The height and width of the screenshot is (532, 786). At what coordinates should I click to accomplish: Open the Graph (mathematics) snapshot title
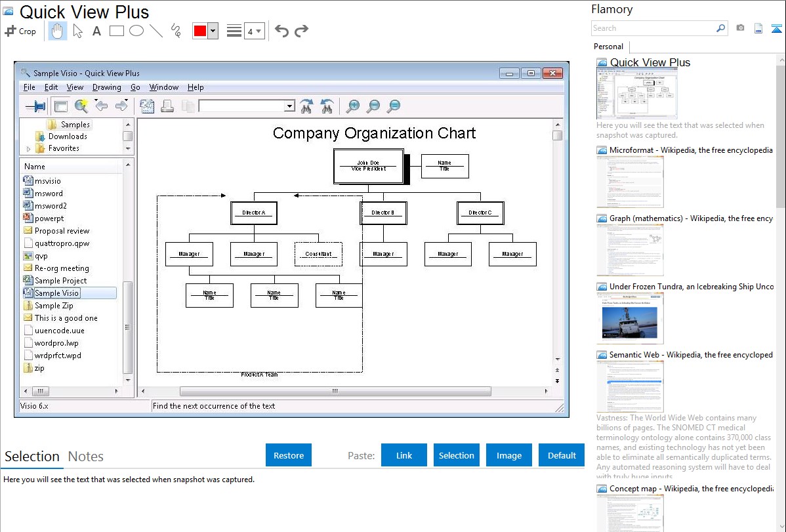tap(691, 218)
